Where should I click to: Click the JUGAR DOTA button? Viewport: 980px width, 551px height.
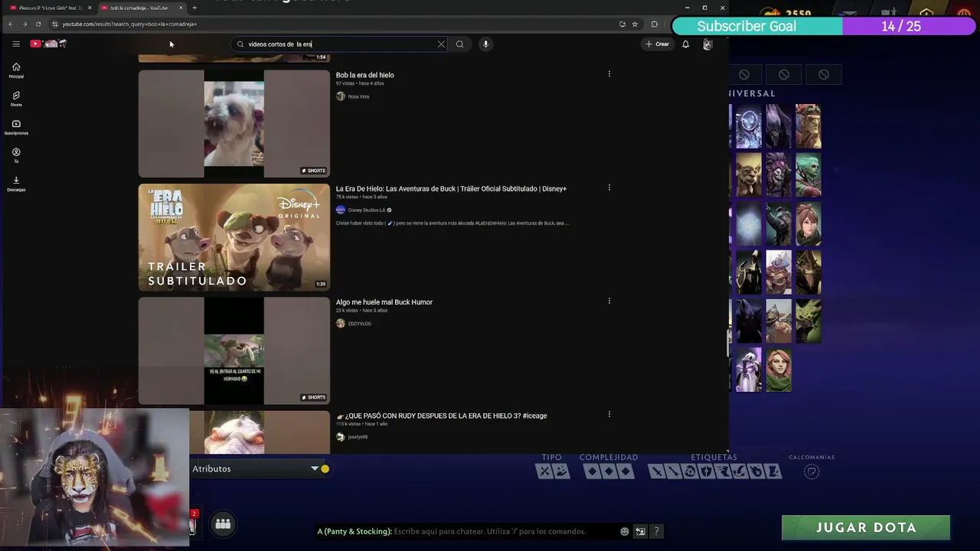pyautogui.click(x=866, y=527)
